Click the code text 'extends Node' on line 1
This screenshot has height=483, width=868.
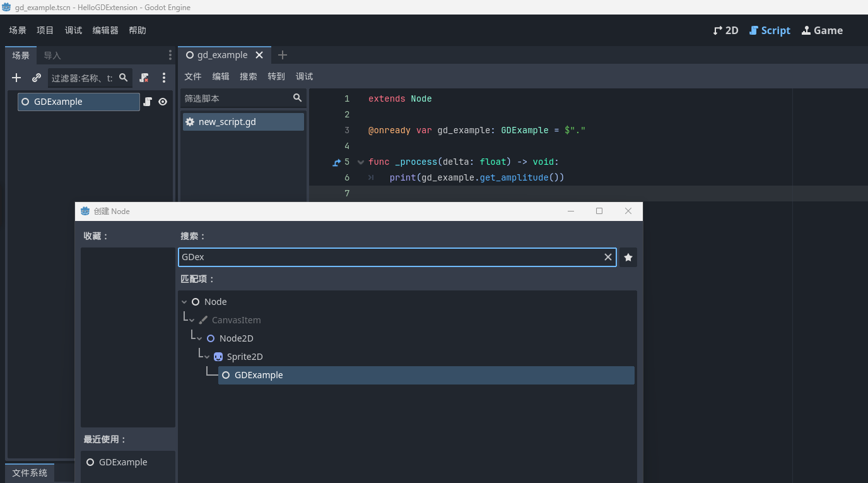pyautogui.click(x=400, y=98)
